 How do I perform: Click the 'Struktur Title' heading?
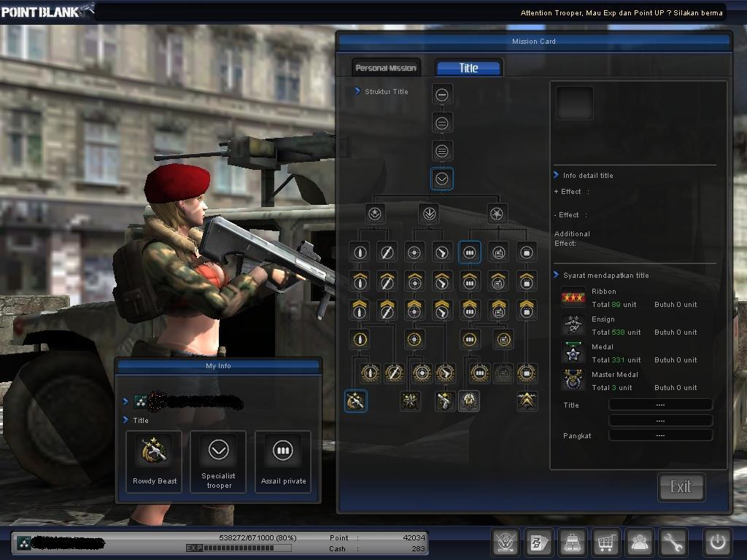[x=387, y=91]
